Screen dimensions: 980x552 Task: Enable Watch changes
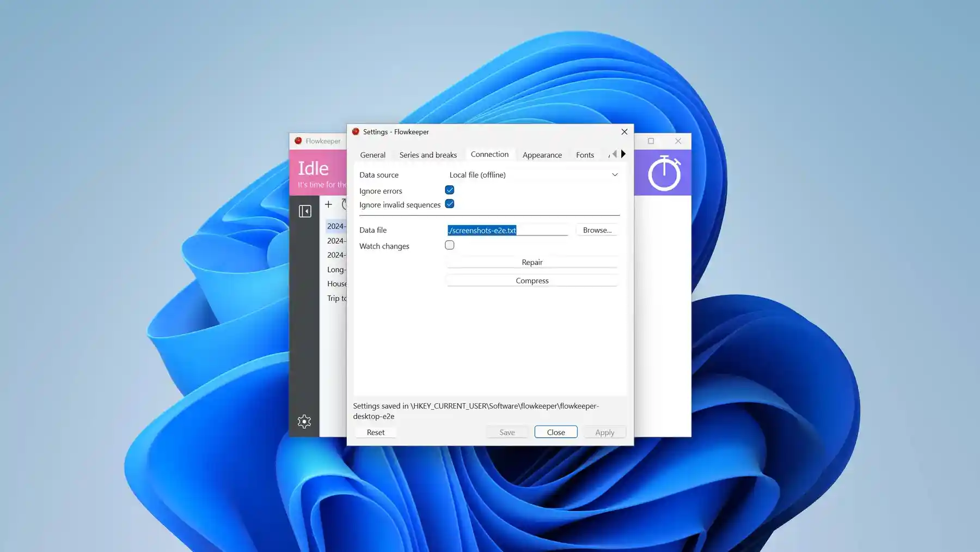[x=449, y=245]
